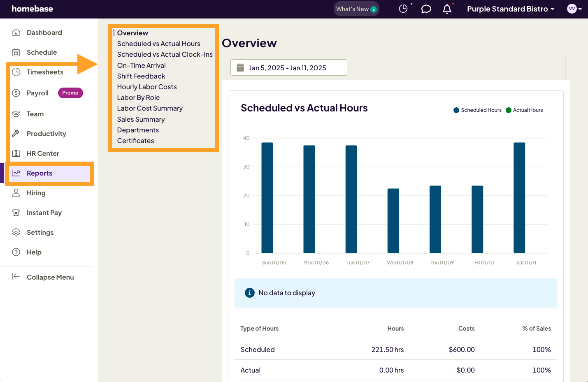Viewport: 588px width, 382px height.
Task: Click the messages chat bubble icon
Action: point(426,9)
